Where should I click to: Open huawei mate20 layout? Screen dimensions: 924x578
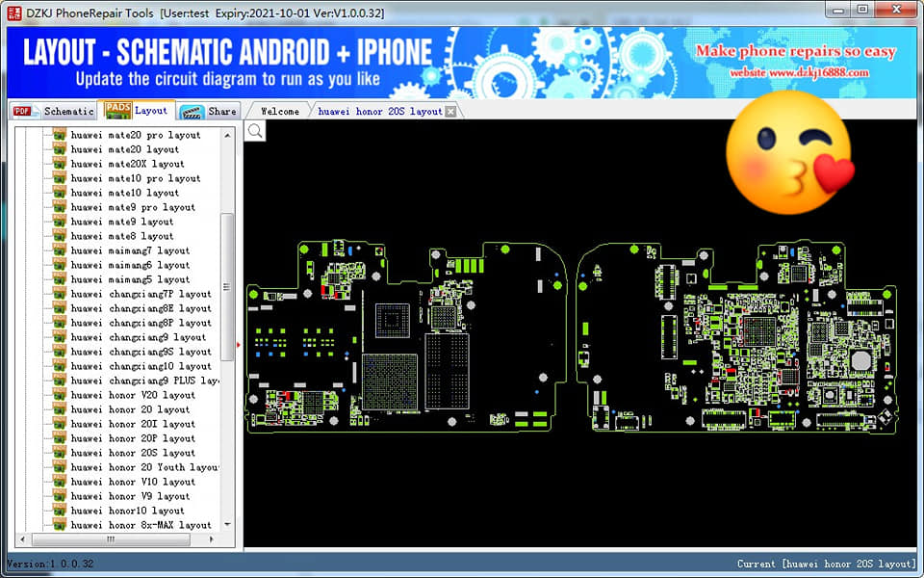tap(125, 149)
